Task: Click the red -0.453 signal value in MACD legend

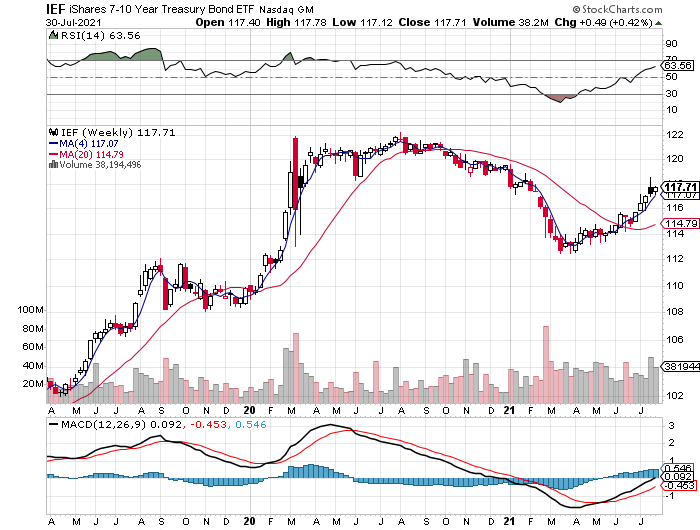Action: point(208,425)
